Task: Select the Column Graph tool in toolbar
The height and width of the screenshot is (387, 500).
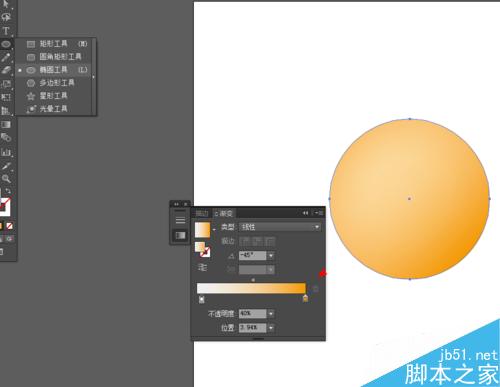Action: [6, 152]
